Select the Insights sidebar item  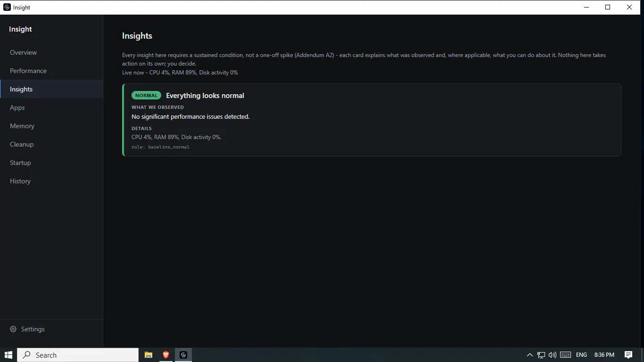click(51, 89)
